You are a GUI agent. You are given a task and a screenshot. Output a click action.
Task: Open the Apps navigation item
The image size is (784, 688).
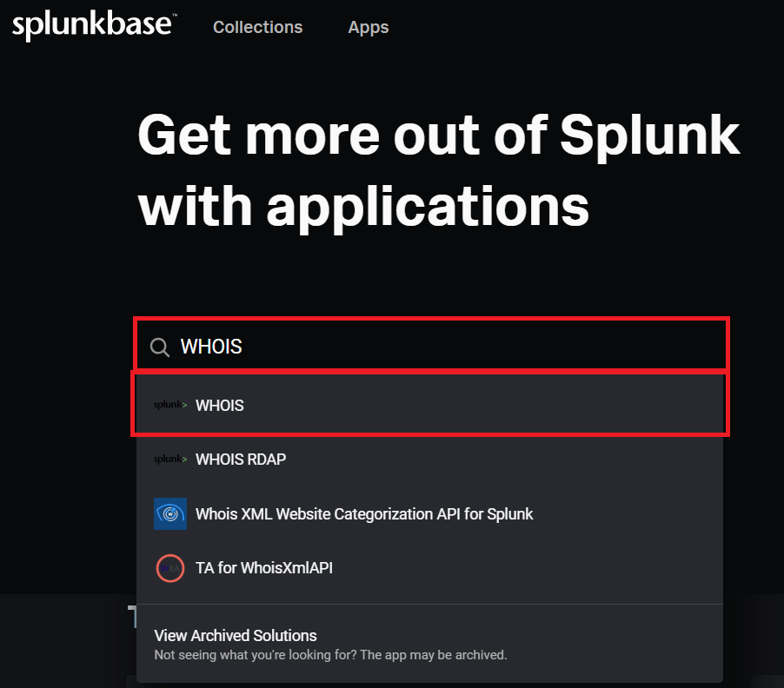[369, 27]
